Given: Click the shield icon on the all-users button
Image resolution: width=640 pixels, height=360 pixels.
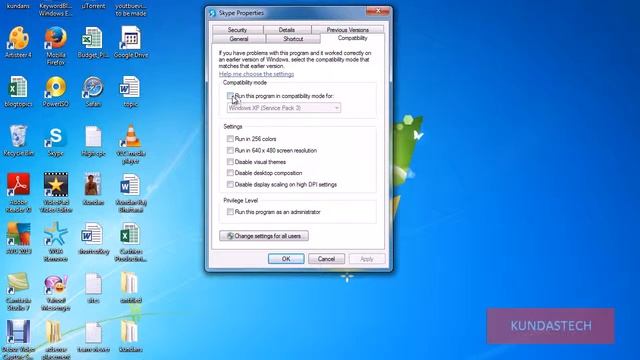Looking at the screenshot, I should [x=230, y=236].
